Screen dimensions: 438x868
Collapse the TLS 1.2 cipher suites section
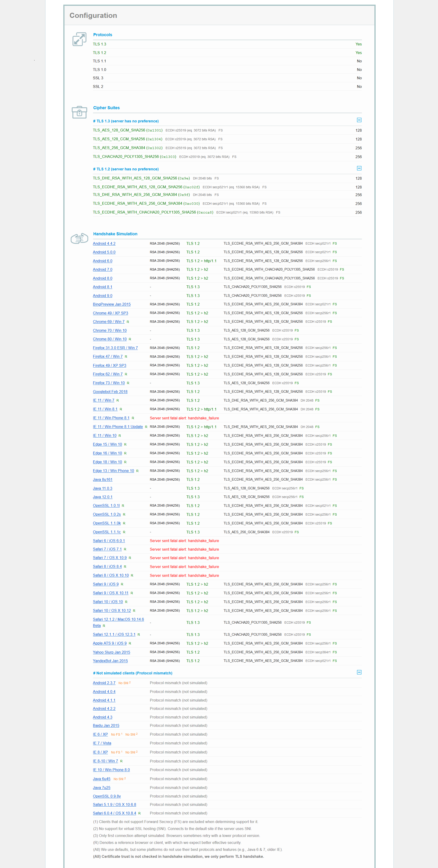pos(359,168)
